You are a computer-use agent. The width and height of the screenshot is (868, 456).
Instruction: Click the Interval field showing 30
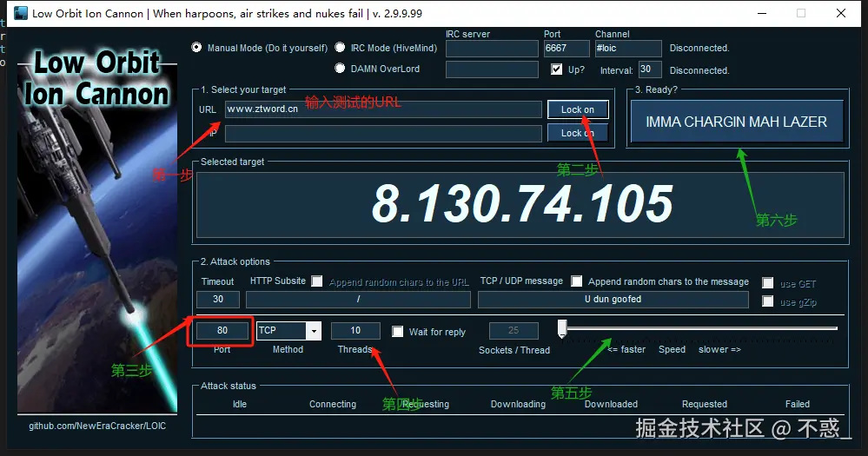[x=650, y=69]
